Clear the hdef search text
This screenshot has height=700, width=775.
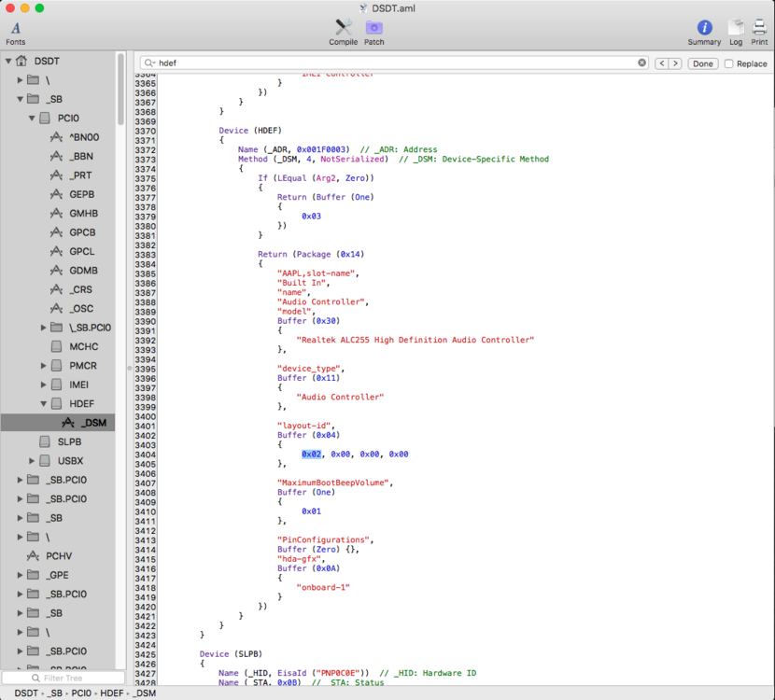[x=641, y=63]
